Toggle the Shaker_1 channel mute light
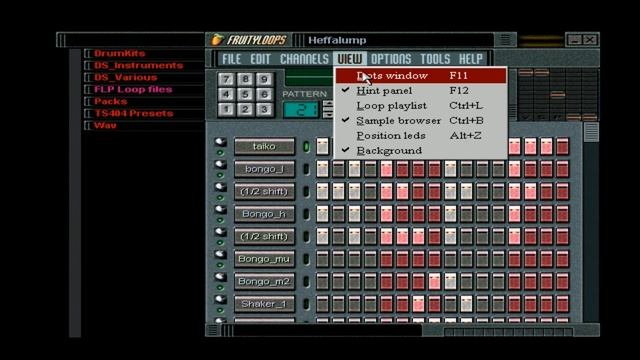This screenshot has height=360, width=640. point(220,310)
